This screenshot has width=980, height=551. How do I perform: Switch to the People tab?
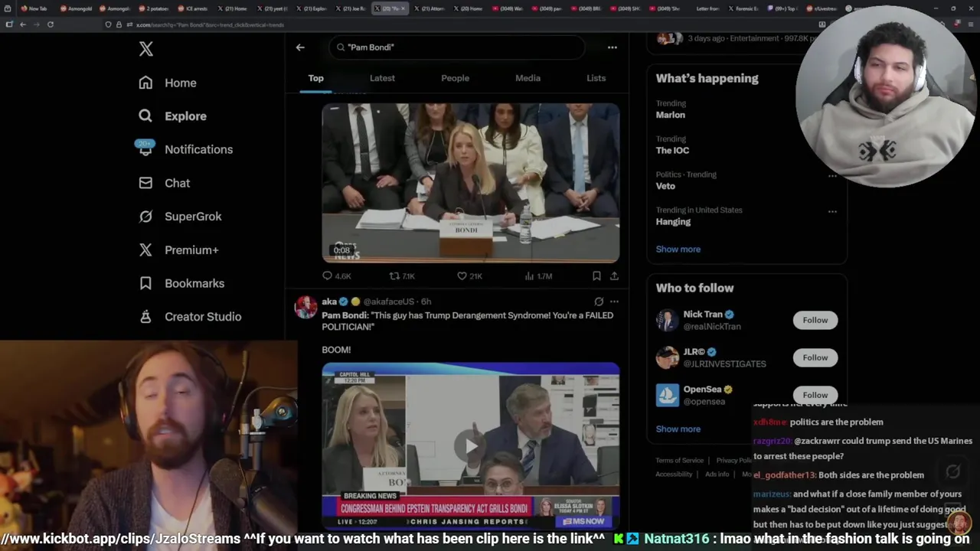pyautogui.click(x=455, y=78)
